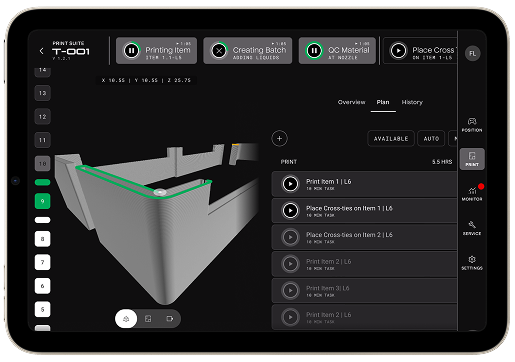The width and height of the screenshot is (515, 362).
Task: Switch to the plan layout view icon
Action: coord(148,319)
